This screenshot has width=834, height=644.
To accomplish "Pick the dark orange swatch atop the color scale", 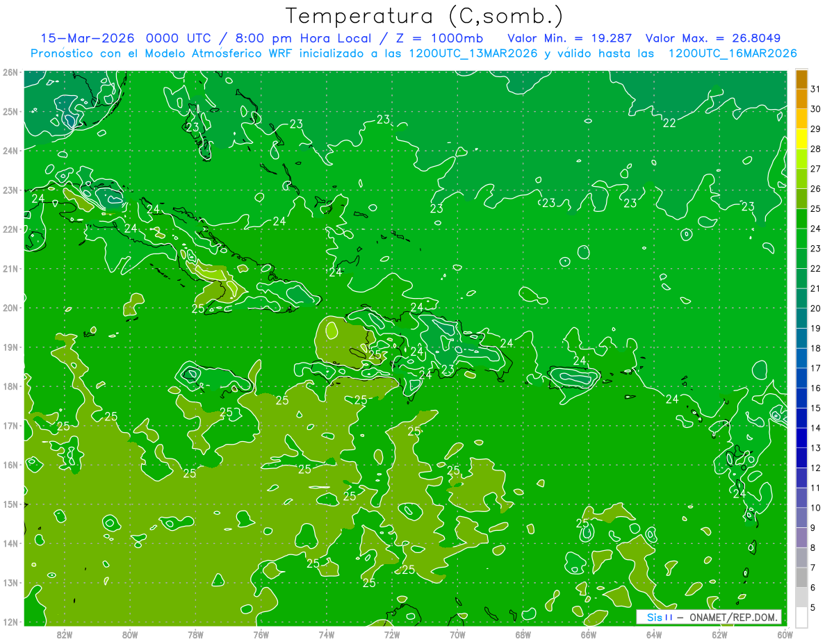I will (802, 79).
